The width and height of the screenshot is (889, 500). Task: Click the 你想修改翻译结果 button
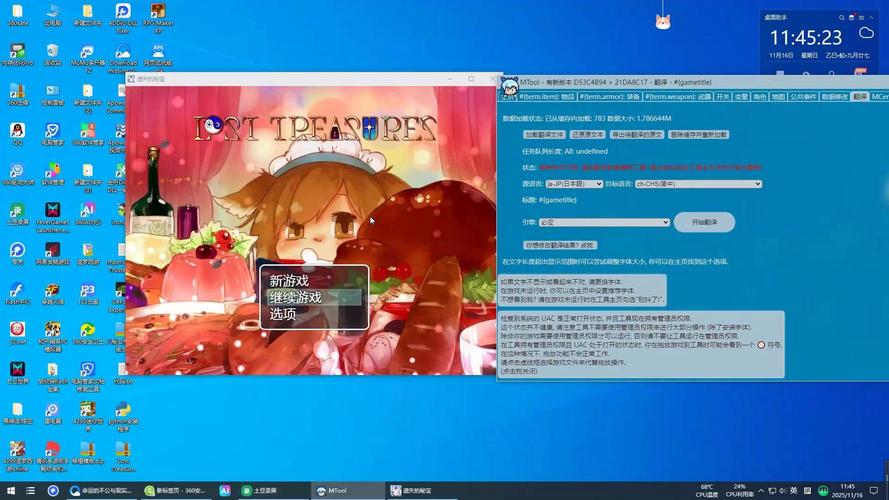[560, 245]
